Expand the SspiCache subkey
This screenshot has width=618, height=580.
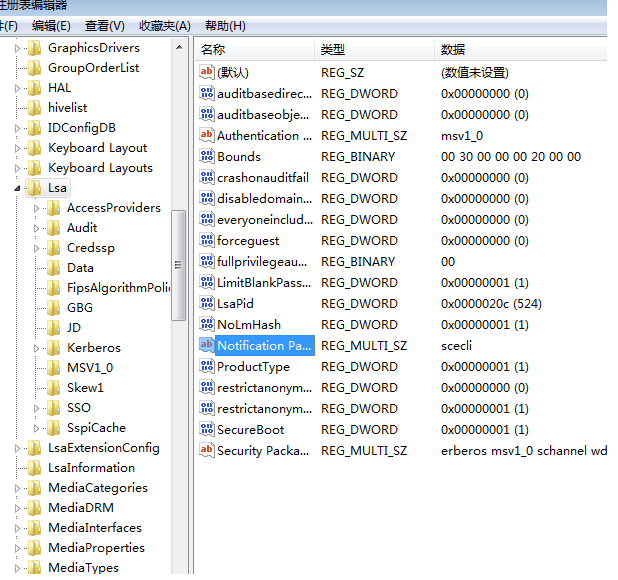click(x=36, y=428)
